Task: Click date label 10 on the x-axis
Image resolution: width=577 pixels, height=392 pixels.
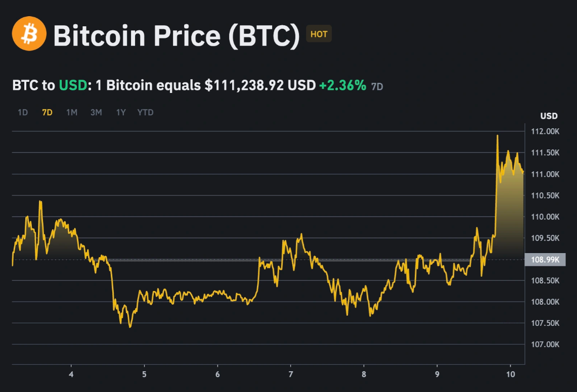Action: coord(510,374)
